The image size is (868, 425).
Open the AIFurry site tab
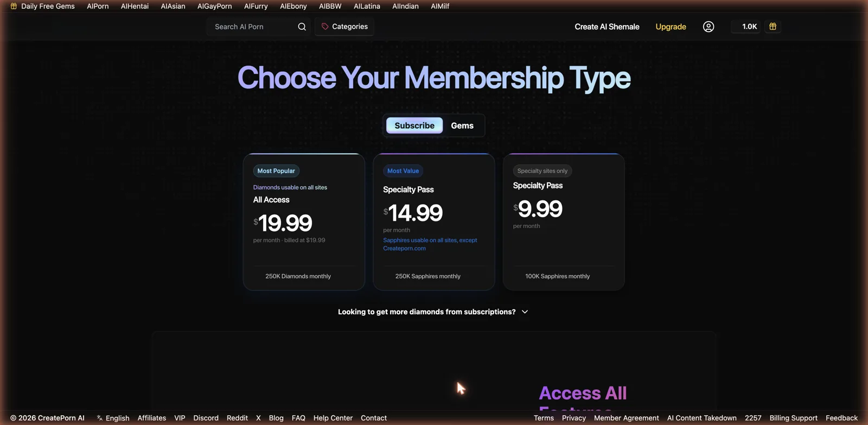point(256,6)
